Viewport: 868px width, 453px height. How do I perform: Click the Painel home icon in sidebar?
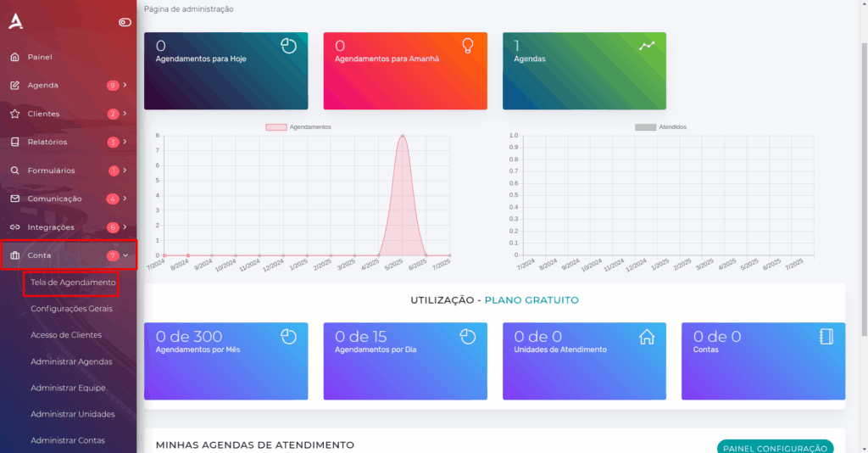coord(14,57)
